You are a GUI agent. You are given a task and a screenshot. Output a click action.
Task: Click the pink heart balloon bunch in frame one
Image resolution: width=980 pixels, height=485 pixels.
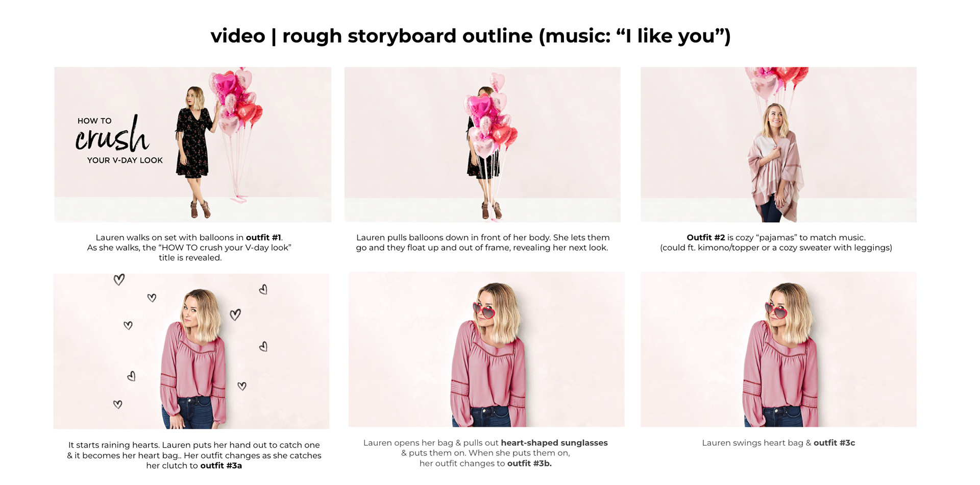point(236,101)
